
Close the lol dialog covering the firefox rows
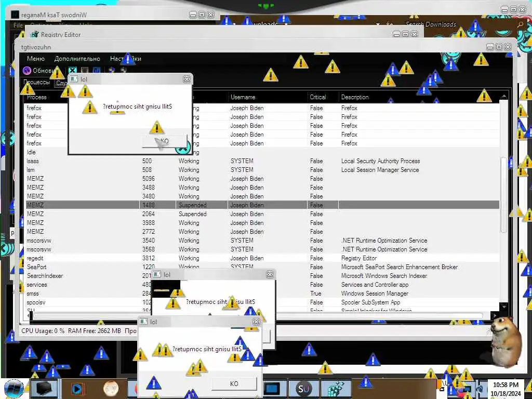(187, 79)
